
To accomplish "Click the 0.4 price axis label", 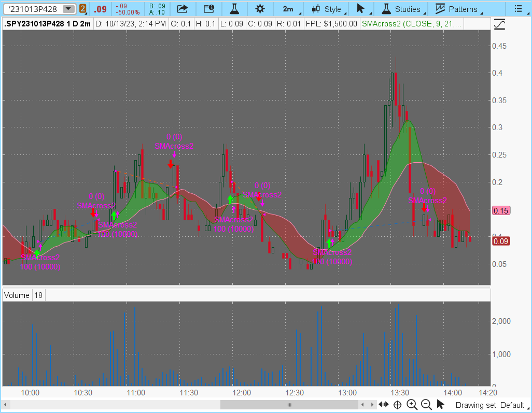I will click(x=497, y=73).
